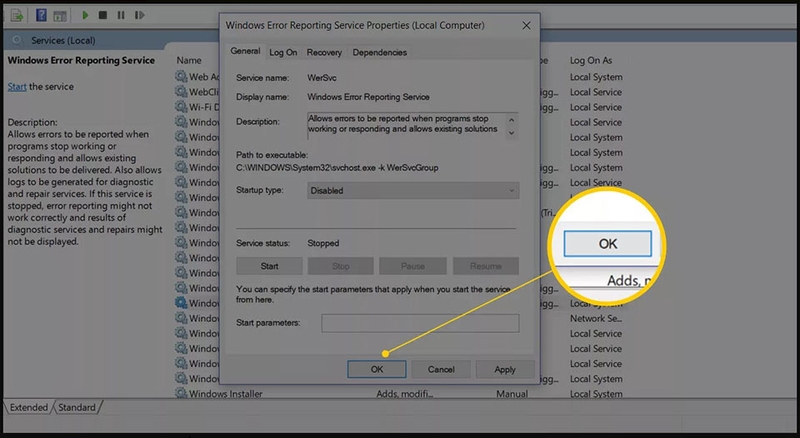Image resolution: width=800 pixels, height=438 pixels.
Task: Click the green Start Service play icon
Action: point(85,15)
